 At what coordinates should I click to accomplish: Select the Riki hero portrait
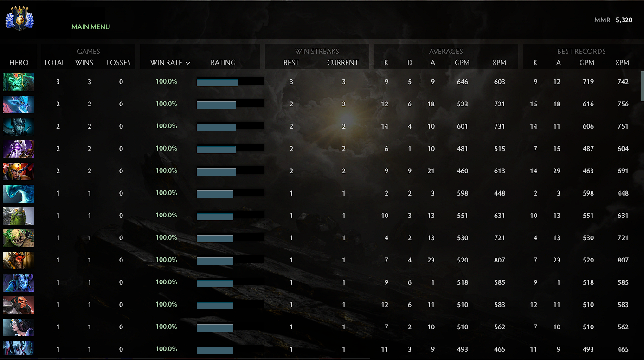(x=19, y=283)
